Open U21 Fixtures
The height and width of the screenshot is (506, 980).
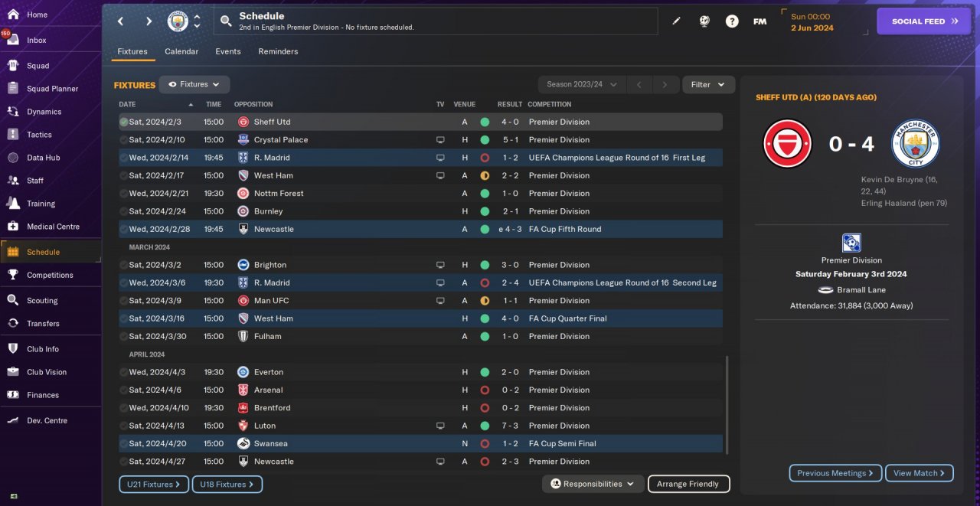coord(154,485)
